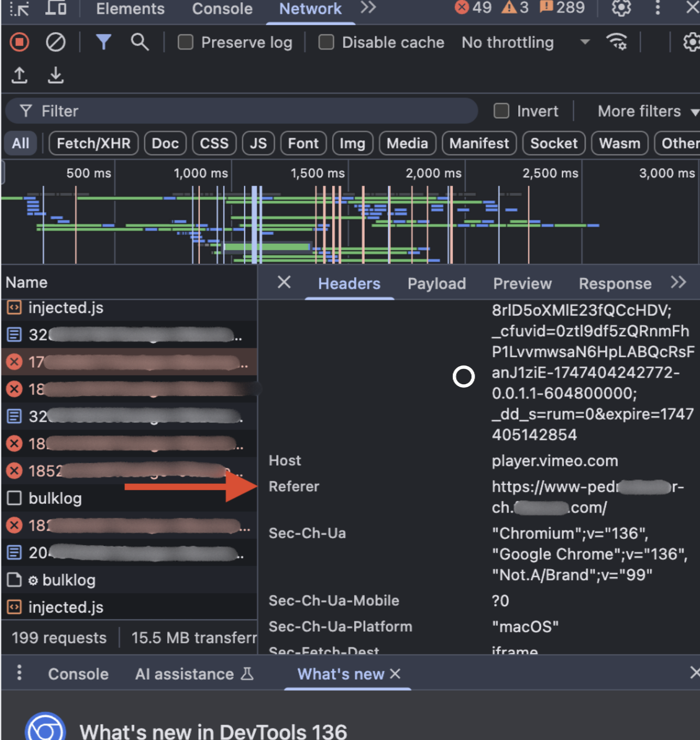Open network search magnifier
This screenshot has width=700, height=740.
pyautogui.click(x=139, y=42)
